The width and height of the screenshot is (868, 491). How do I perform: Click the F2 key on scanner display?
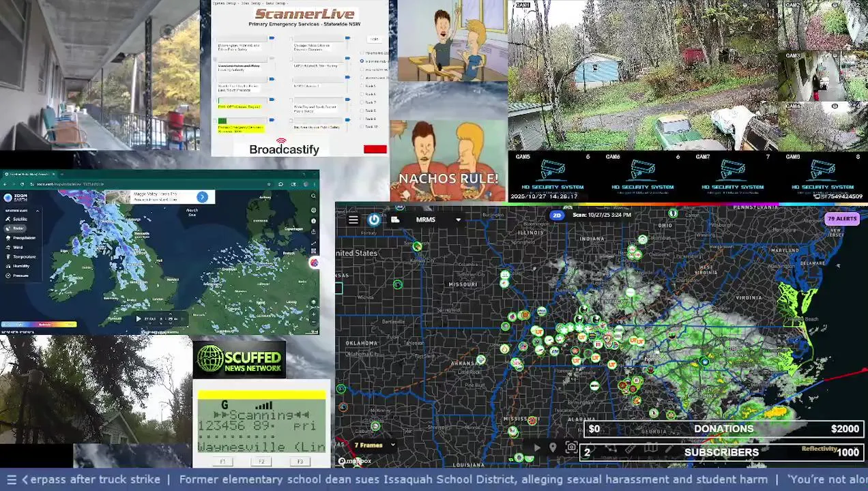261,462
